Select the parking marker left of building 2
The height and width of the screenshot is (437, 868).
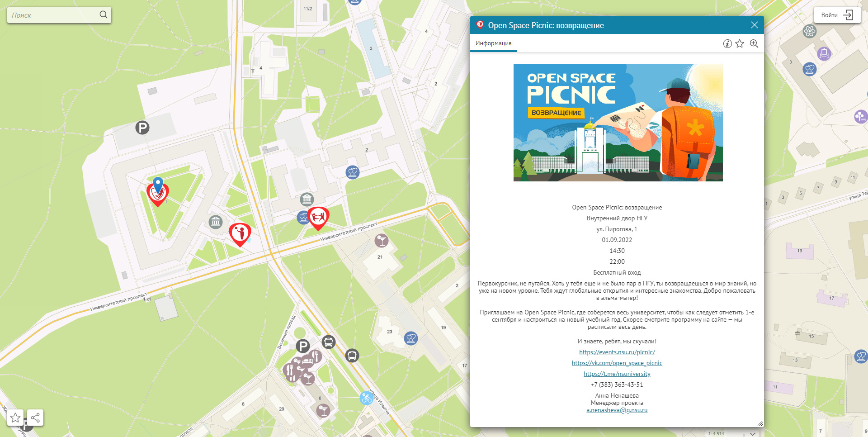point(142,128)
